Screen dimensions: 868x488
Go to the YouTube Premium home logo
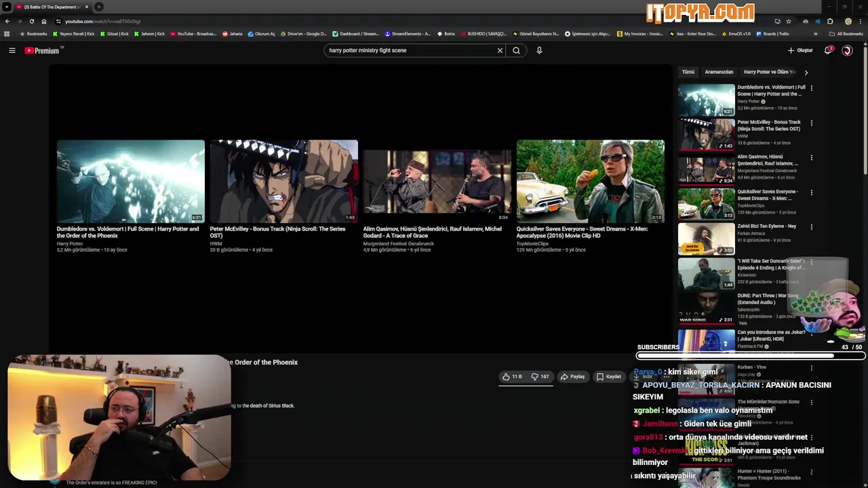coord(42,50)
